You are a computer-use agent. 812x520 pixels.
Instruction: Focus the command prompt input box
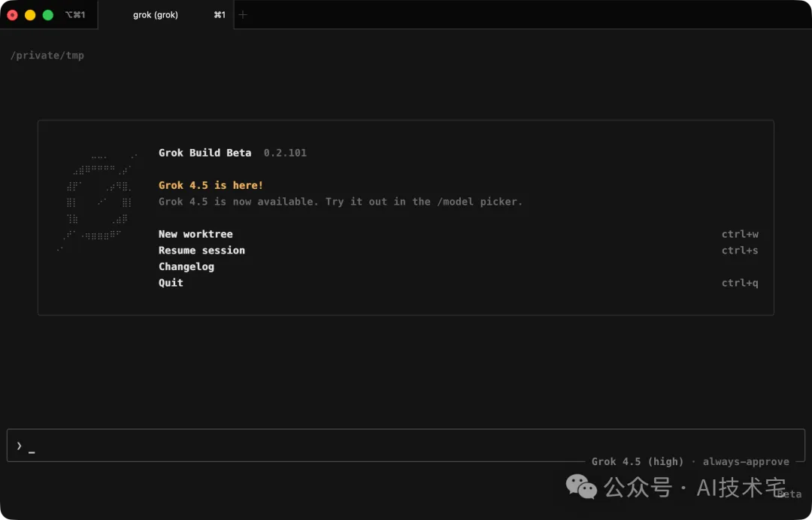(405, 445)
